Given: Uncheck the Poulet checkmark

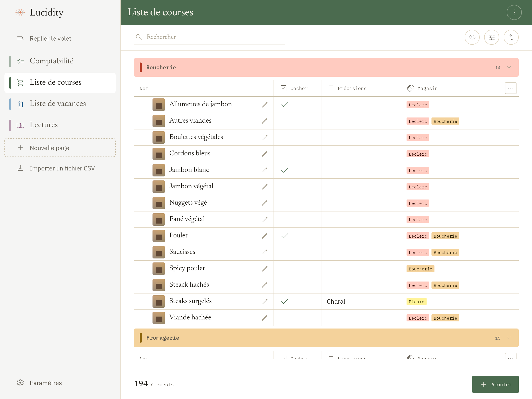Looking at the screenshot, I should click(x=285, y=236).
